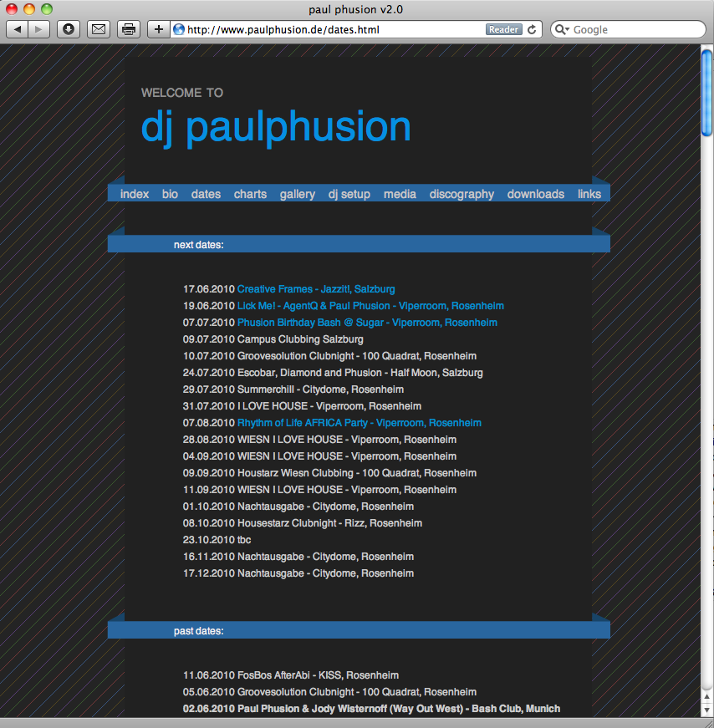714x728 pixels.
Task: Open the Downloads toolbar icon
Action: (x=69, y=30)
